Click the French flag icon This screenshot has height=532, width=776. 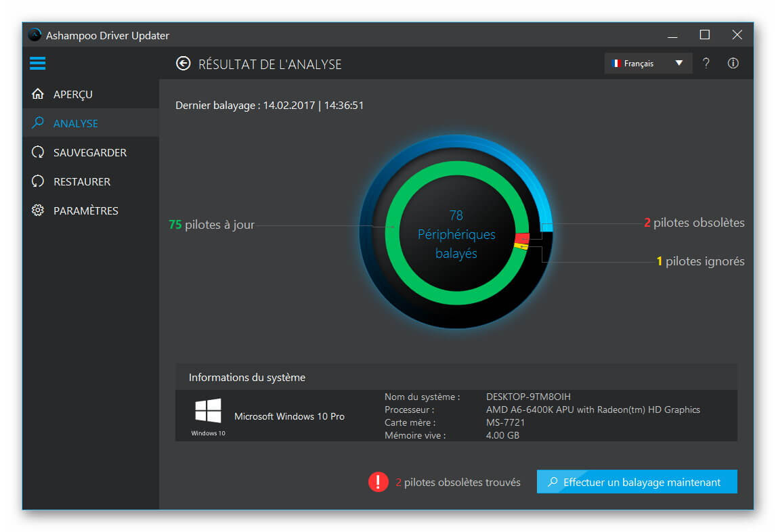[x=616, y=64]
